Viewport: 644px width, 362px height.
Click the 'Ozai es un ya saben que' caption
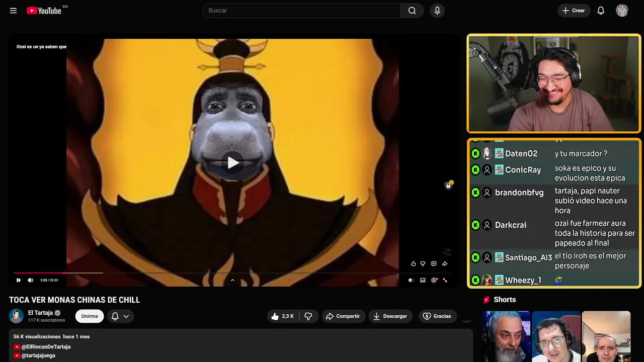click(x=41, y=47)
